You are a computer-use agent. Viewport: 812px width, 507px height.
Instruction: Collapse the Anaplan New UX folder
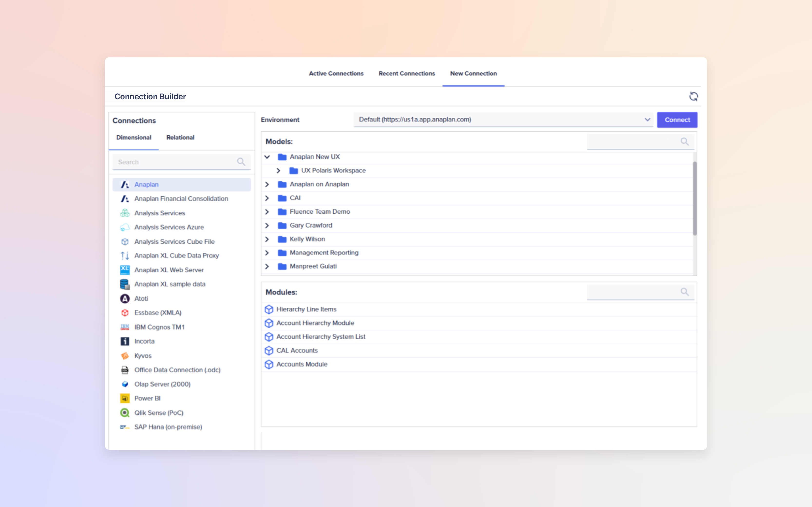tap(267, 157)
